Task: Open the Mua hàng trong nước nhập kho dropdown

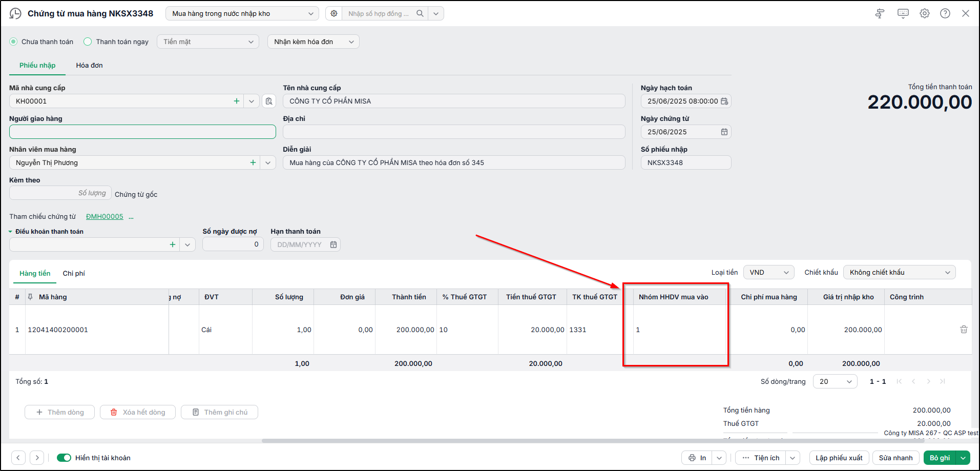Action: coord(242,13)
